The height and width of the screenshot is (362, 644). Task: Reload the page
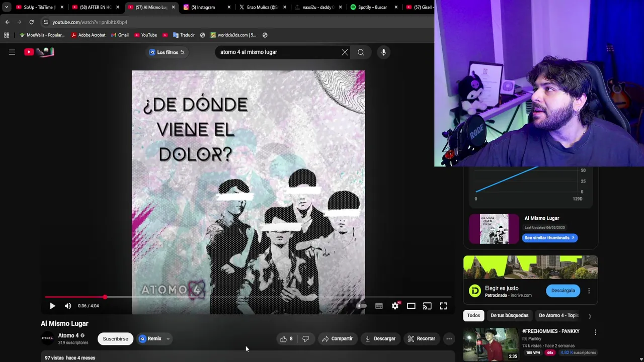pyautogui.click(x=31, y=22)
